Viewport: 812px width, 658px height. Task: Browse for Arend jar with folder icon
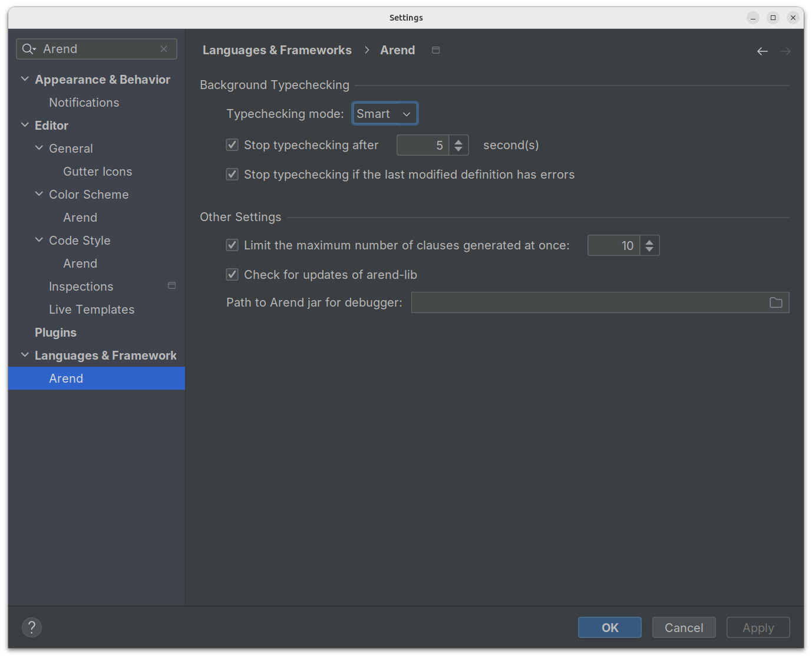(776, 302)
